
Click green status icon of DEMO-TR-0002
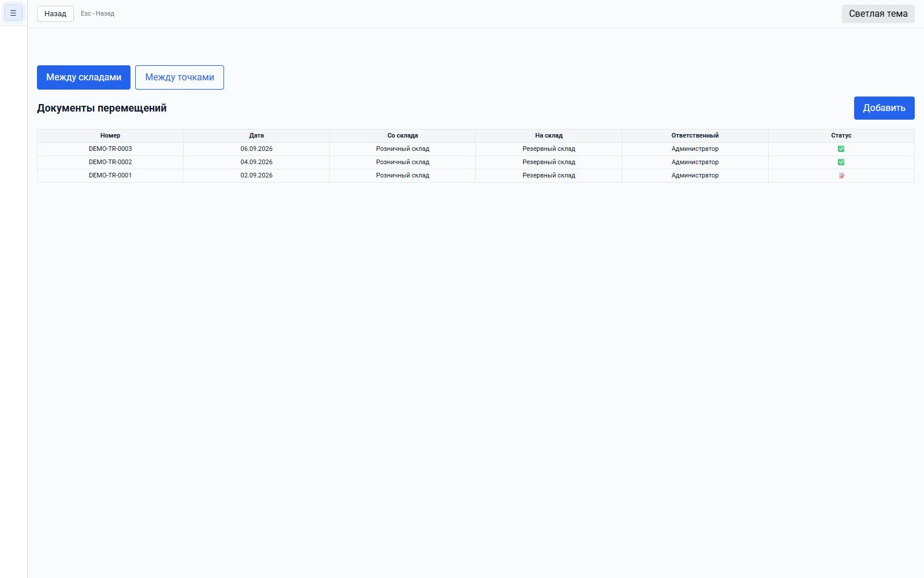click(x=841, y=162)
